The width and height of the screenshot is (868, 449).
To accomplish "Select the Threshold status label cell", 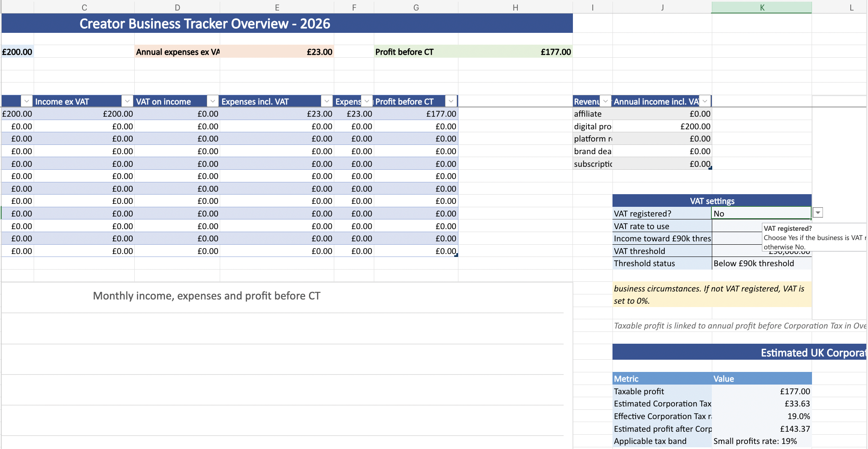I will tap(662, 263).
